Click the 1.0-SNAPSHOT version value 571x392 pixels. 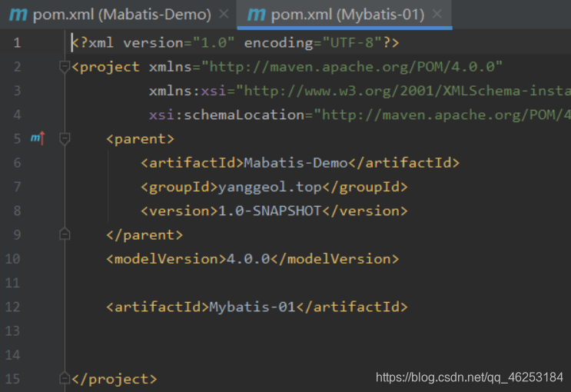270,211
